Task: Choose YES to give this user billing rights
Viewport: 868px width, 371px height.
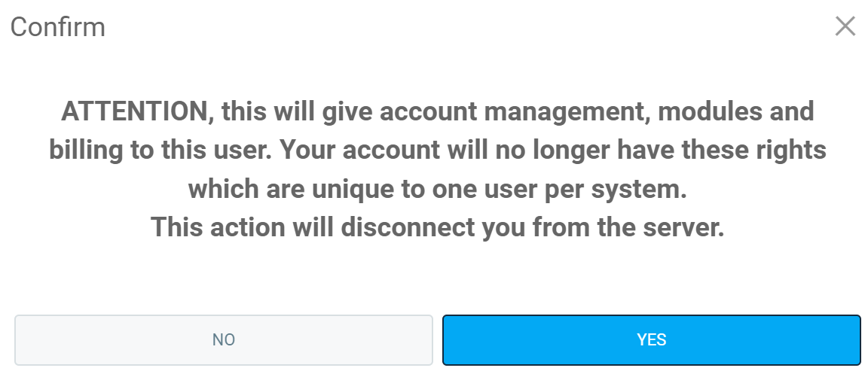Action: click(x=651, y=340)
